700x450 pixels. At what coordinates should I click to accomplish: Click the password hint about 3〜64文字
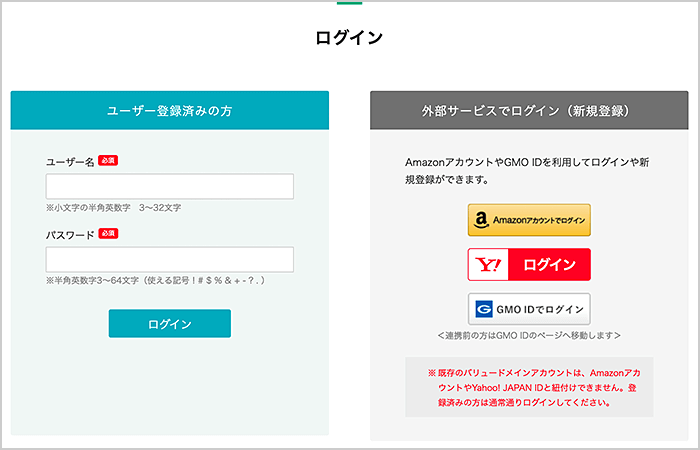tap(154, 281)
